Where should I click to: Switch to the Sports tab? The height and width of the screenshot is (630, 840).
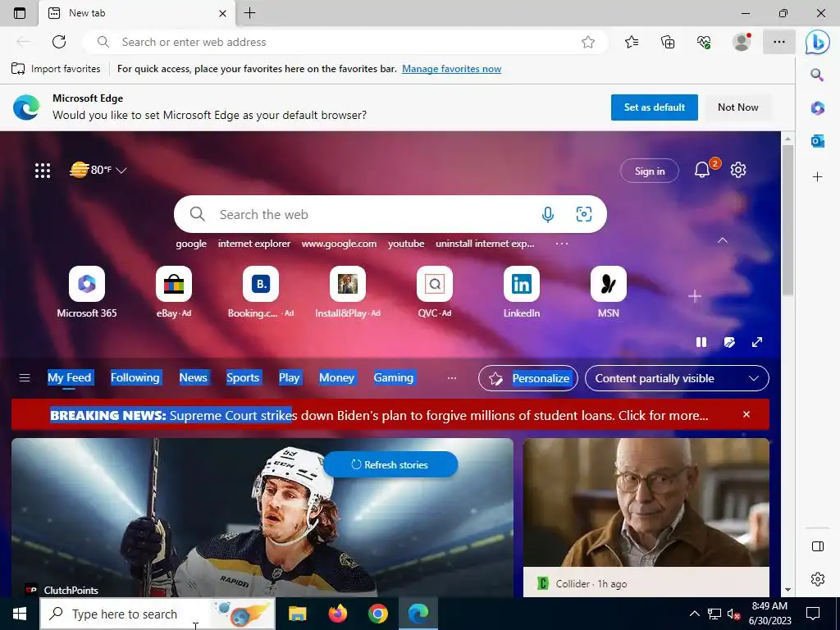[243, 377]
